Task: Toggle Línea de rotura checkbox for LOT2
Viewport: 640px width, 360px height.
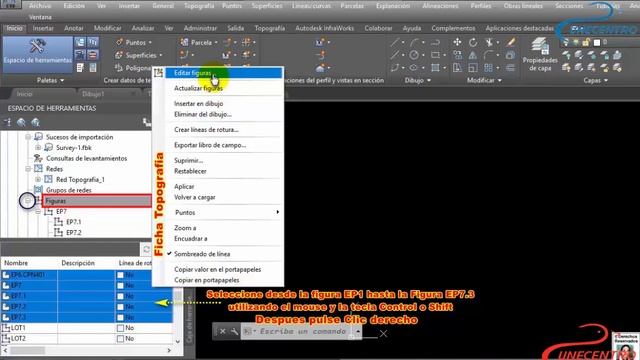Action: click(x=120, y=339)
